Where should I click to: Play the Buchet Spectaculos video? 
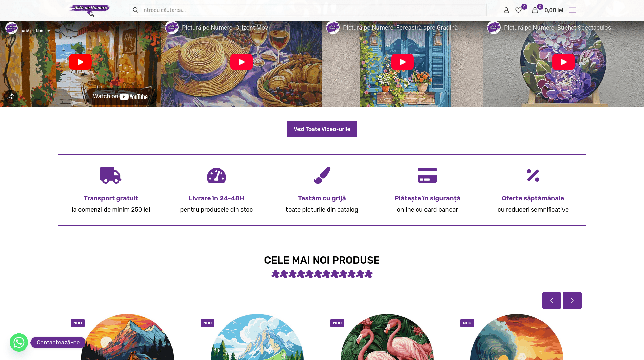(x=563, y=62)
